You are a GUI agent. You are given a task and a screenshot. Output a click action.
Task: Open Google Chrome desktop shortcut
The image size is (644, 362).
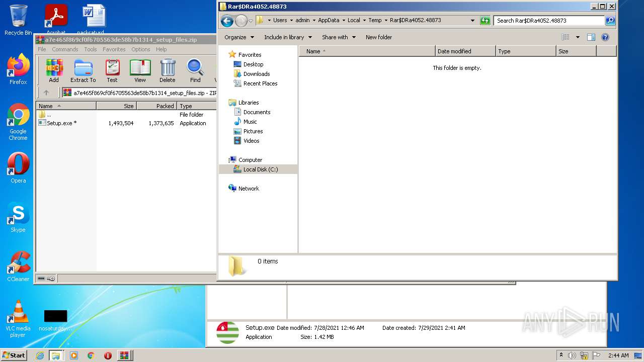pyautogui.click(x=18, y=122)
